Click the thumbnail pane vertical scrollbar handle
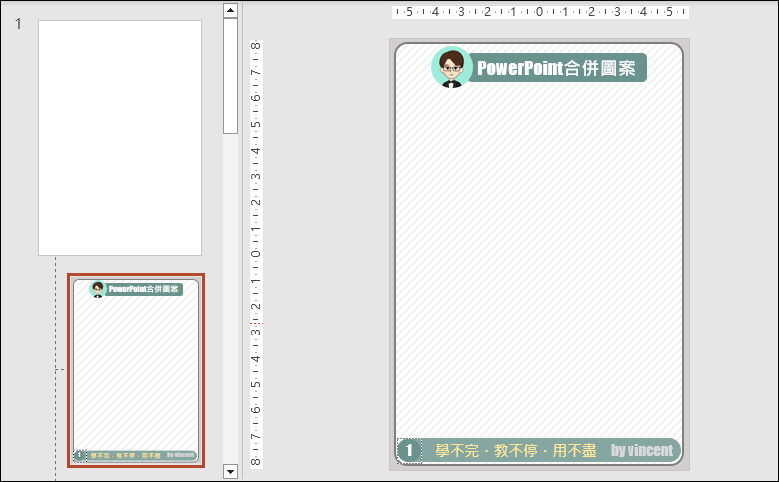Viewport: 779px width, 482px height. click(231, 76)
